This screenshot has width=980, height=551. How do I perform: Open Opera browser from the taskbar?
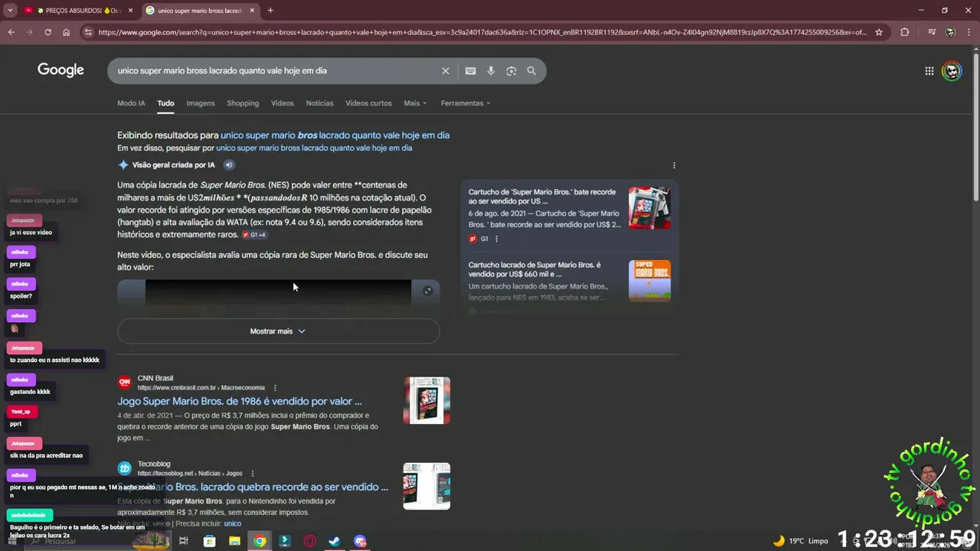pos(310,541)
